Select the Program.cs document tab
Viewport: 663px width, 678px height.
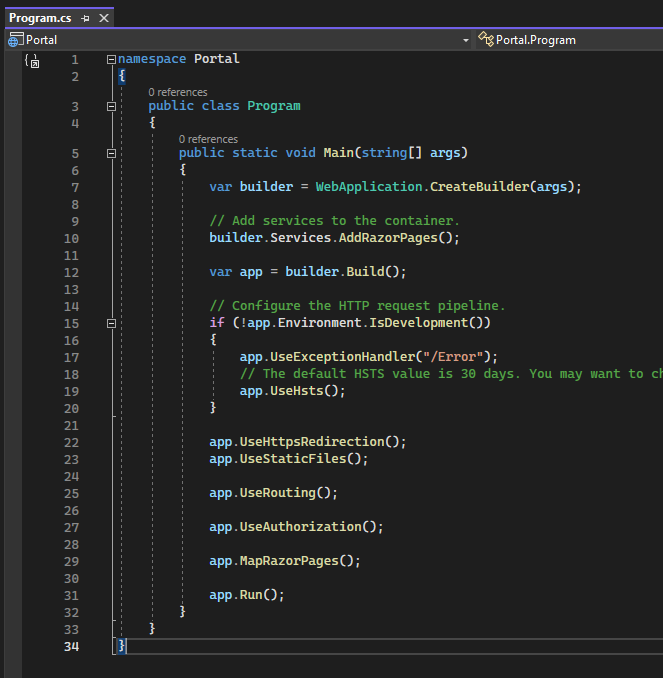click(x=42, y=18)
